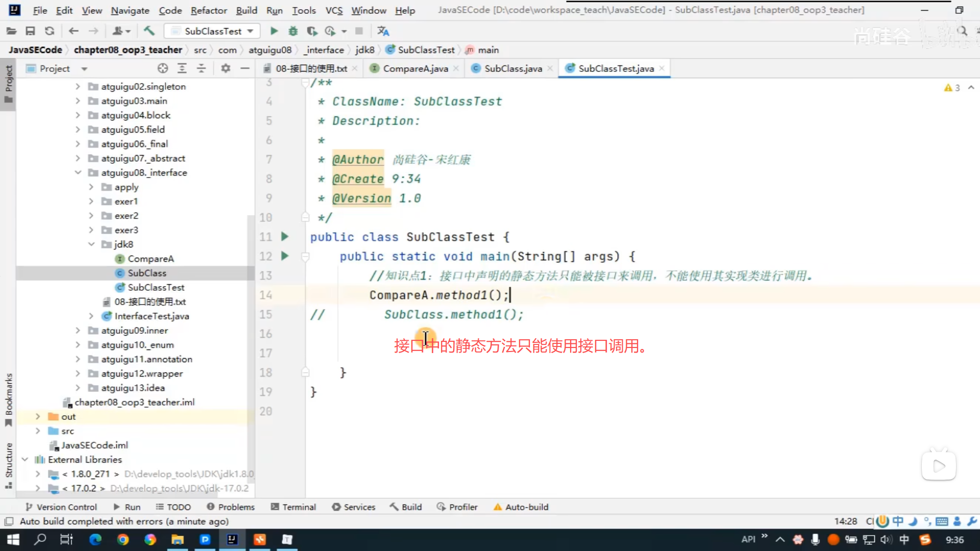Open Project panel settings gear
The width and height of the screenshot is (980, 551).
pyautogui.click(x=226, y=68)
